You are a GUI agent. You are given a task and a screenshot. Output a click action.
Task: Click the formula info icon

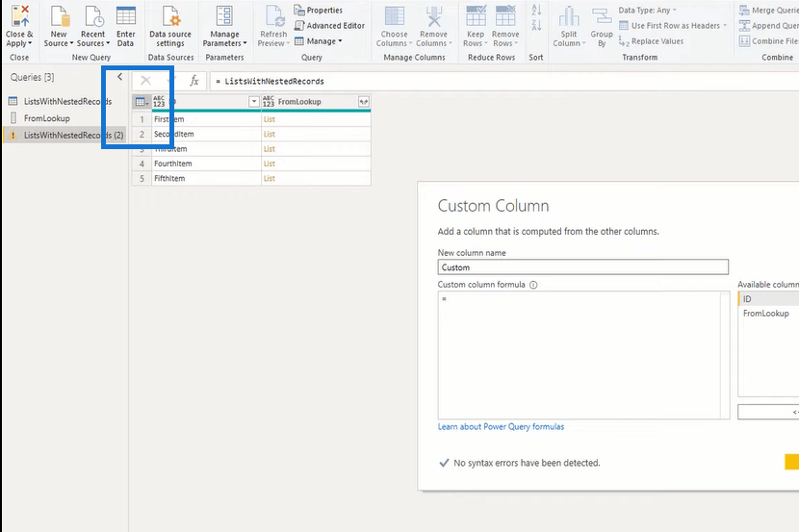click(533, 285)
